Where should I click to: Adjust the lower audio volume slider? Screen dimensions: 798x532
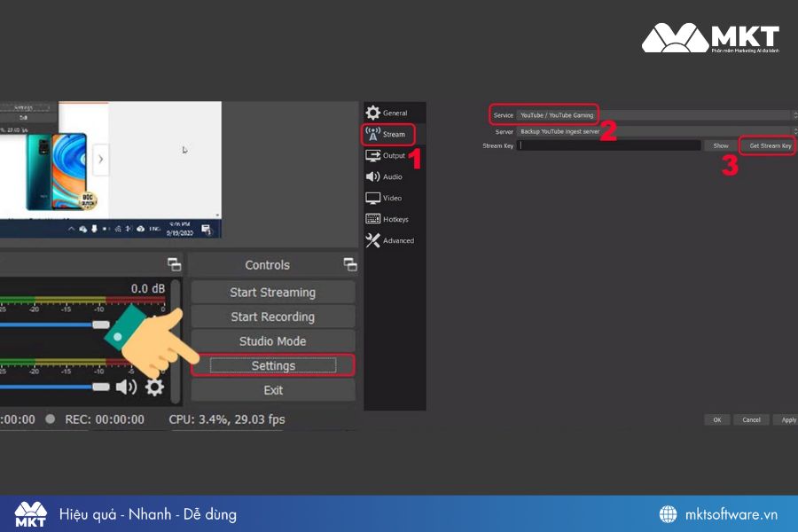click(101, 387)
